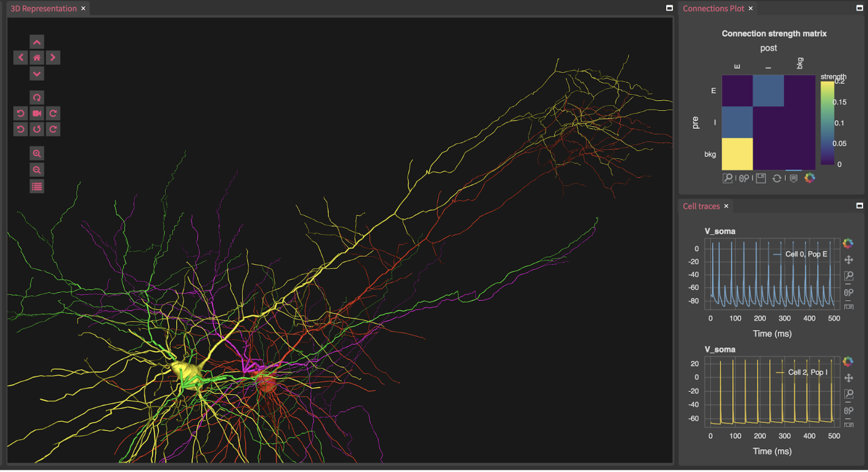The width and height of the screenshot is (868, 472).
Task: Reset the connection matrix plot view
Action: (777, 178)
